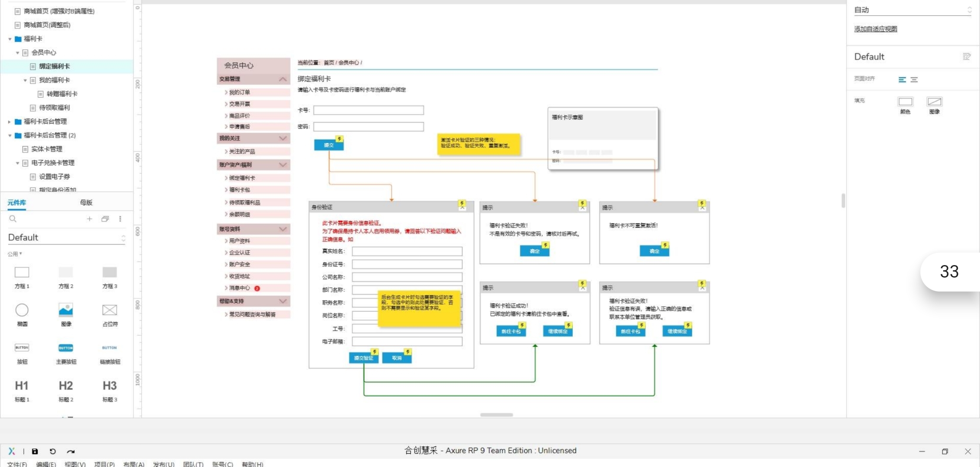Open the 项目(P) menu
Screen dimensions: 980x467
point(104,464)
